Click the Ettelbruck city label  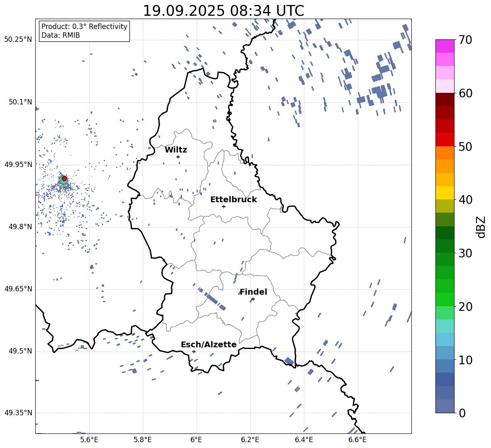coord(233,200)
